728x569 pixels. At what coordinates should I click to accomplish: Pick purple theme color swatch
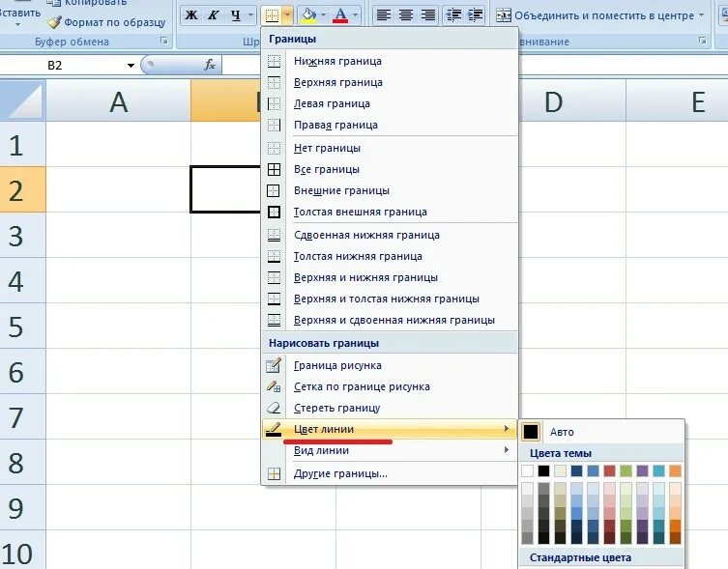tap(643, 471)
